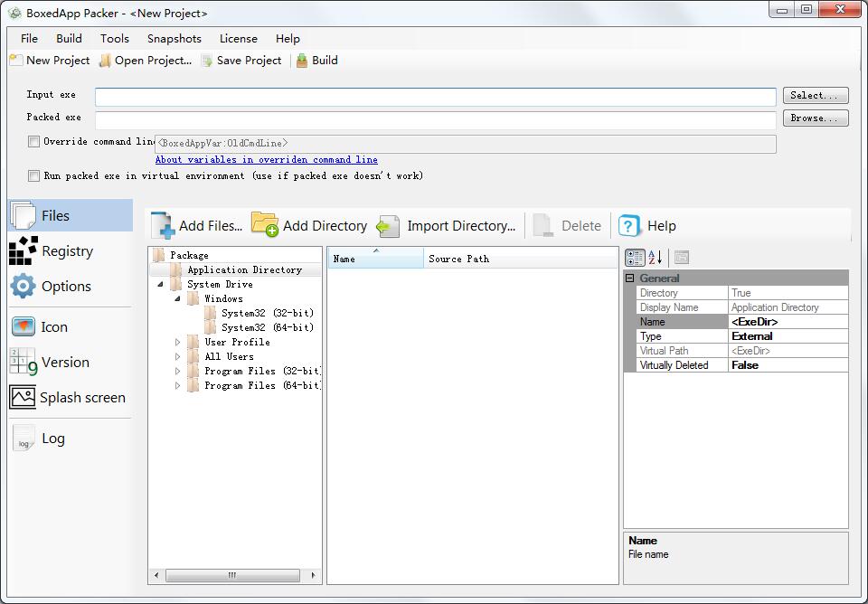Sort file list by Source Path column
Image resolution: width=868 pixels, height=604 pixels.
521,259
